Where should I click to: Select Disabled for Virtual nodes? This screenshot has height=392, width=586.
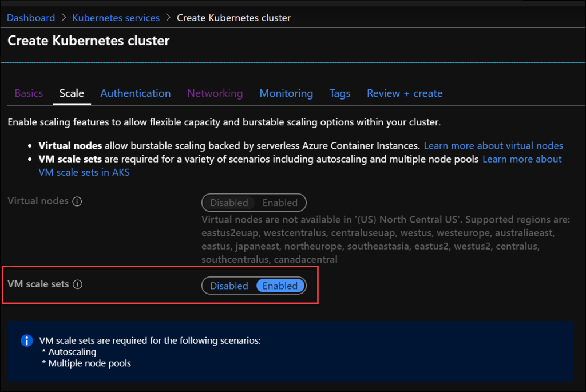[229, 203]
